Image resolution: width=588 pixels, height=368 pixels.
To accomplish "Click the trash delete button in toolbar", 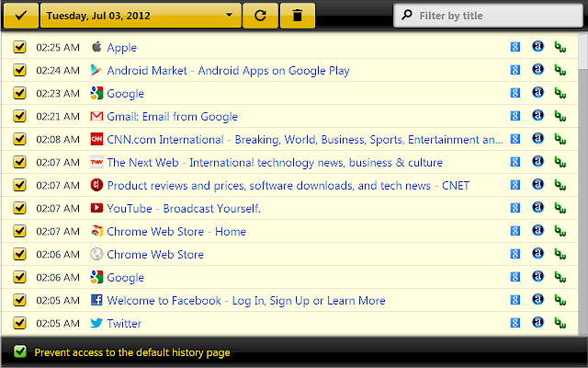I will point(298,16).
